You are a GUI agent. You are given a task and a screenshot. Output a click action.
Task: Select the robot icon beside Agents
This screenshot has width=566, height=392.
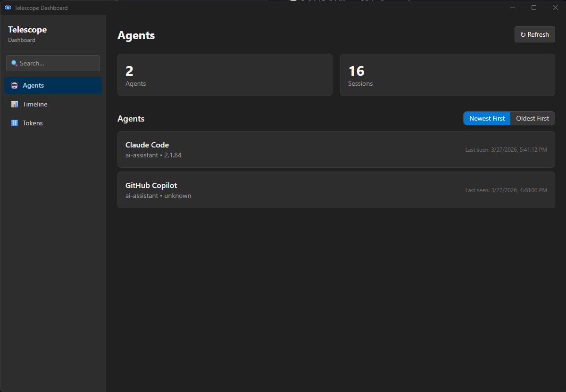[15, 85]
